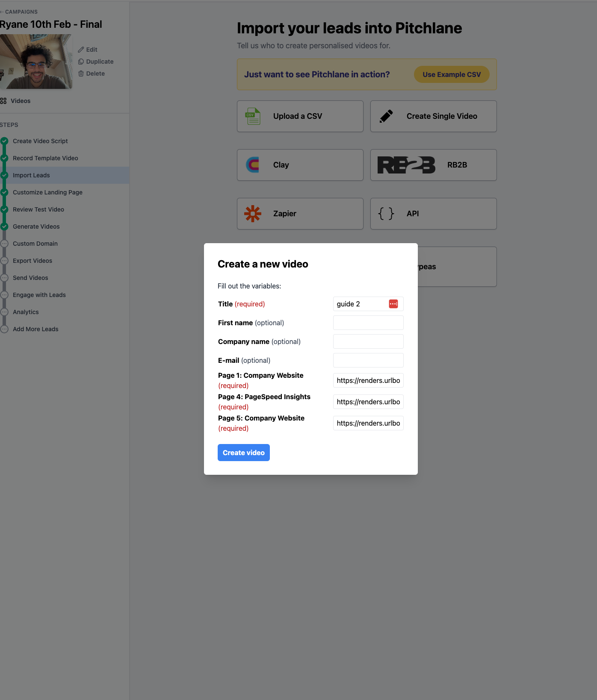Click the pending icon beside Analytics

click(4, 312)
